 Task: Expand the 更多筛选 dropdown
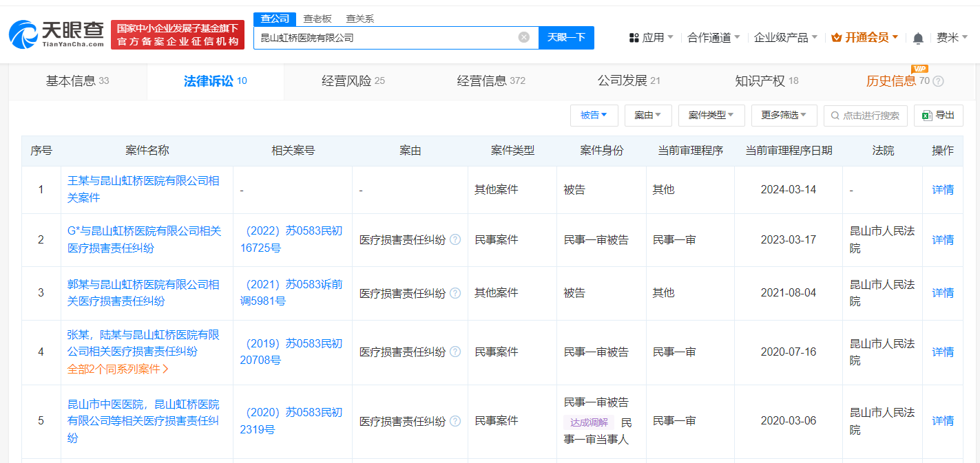click(784, 115)
